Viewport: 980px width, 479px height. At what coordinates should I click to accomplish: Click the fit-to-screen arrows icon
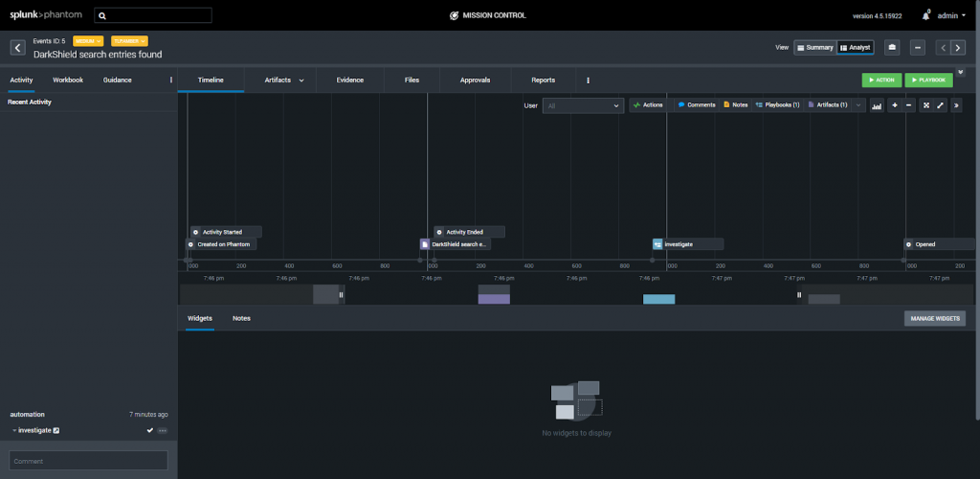pos(926,105)
